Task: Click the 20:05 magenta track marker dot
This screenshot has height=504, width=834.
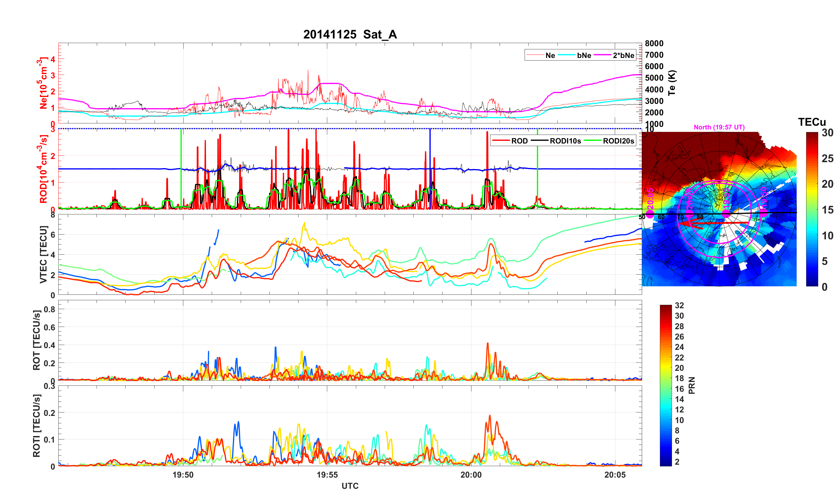Action: click(x=650, y=214)
